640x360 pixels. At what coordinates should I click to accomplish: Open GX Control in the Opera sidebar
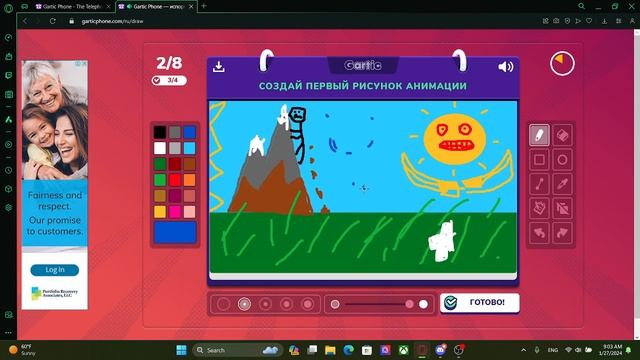click(x=9, y=38)
